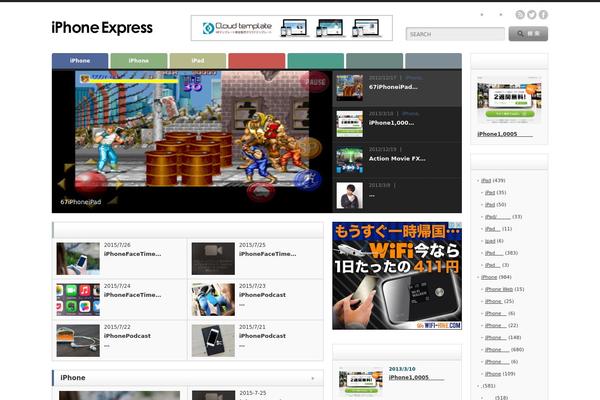Screen dimensions: 600x400
Task: Open the 2015/7/22 iPhonePodcast article
Action: click(127, 336)
